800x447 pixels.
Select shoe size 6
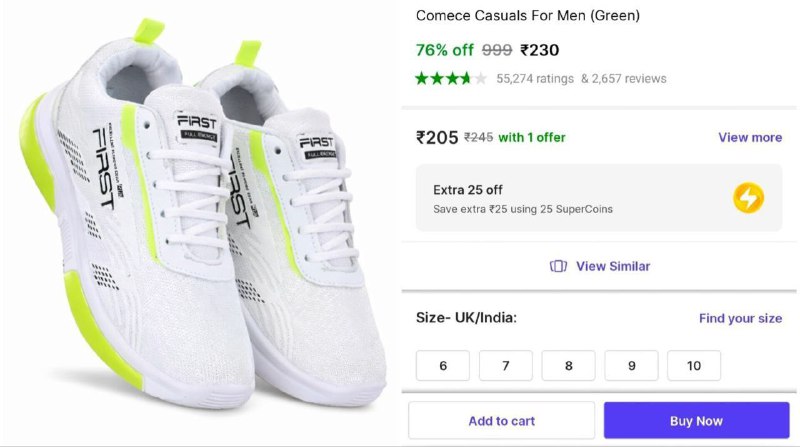point(442,366)
